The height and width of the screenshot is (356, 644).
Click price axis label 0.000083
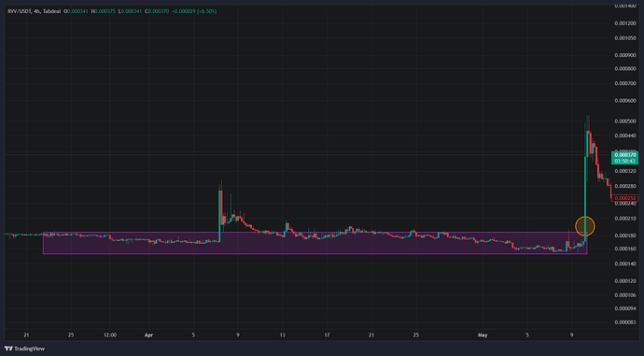[x=625, y=322]
